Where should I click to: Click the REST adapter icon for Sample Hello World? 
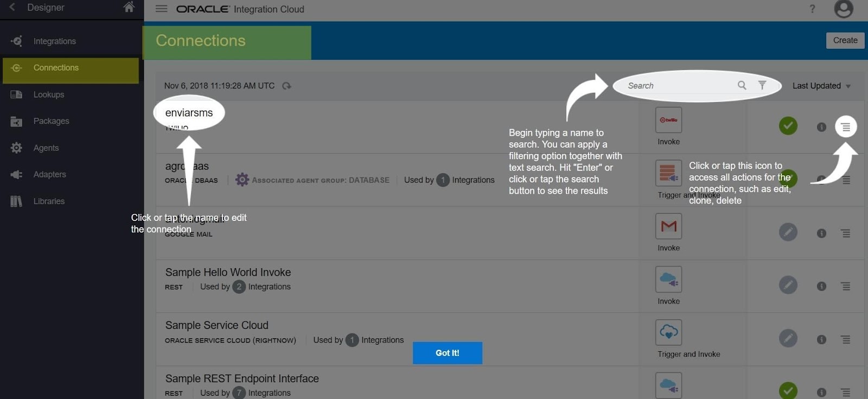(668, 279)
